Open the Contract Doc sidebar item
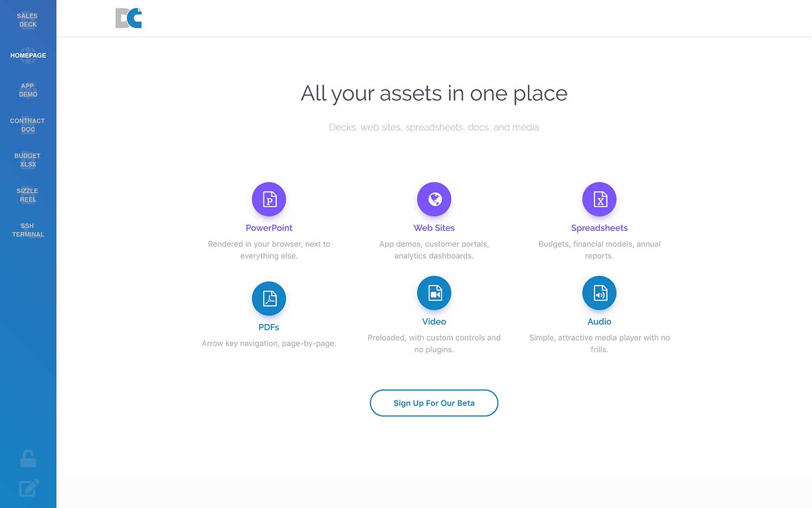 point(28,125)
